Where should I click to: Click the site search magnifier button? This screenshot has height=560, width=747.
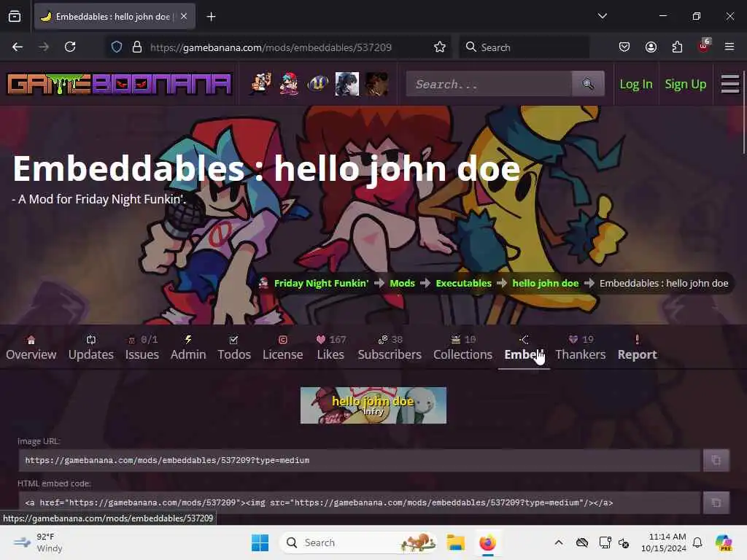(x=588, y=85)
